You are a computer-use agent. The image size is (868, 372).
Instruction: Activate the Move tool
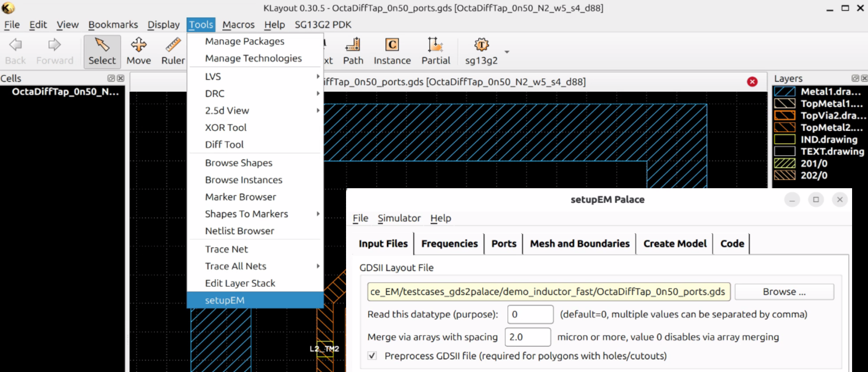pos(139,52)
